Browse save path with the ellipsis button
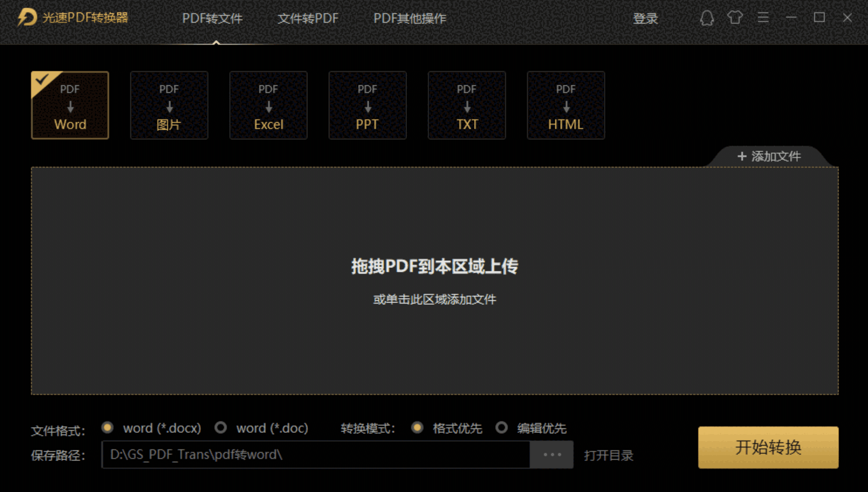Screen dimensions: 868x492 pos(552,455)
